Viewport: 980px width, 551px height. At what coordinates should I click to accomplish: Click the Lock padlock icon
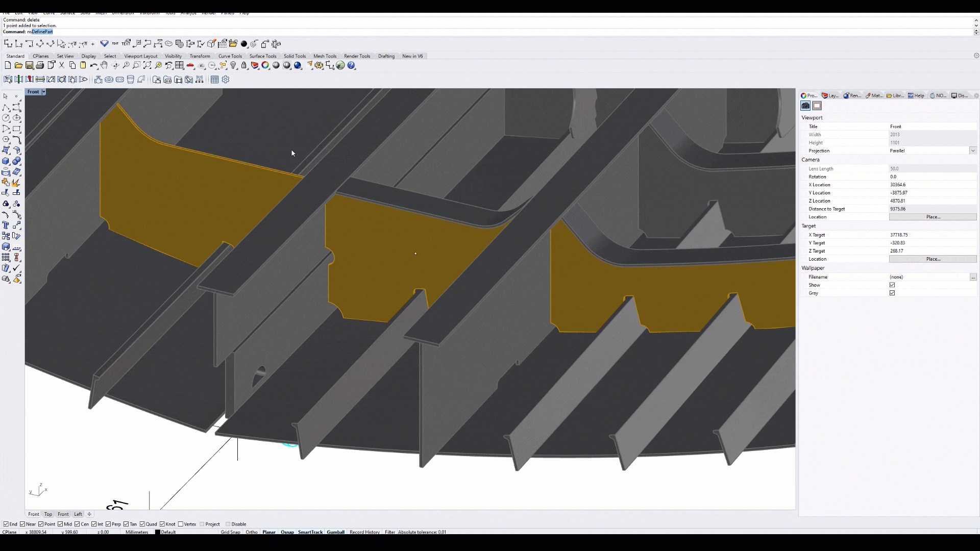244,65
